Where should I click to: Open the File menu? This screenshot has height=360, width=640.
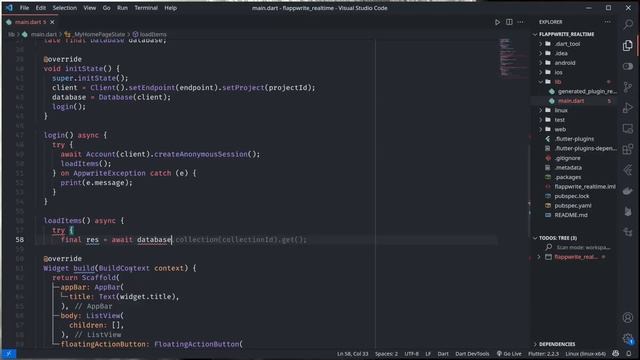pyautogui.click(x=24, y=8)
